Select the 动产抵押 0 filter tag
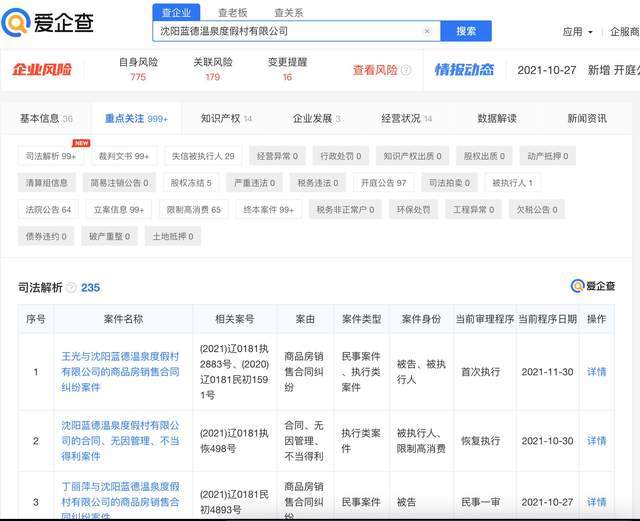The width and height of the screenshot is (640, 521). [548, 156]
